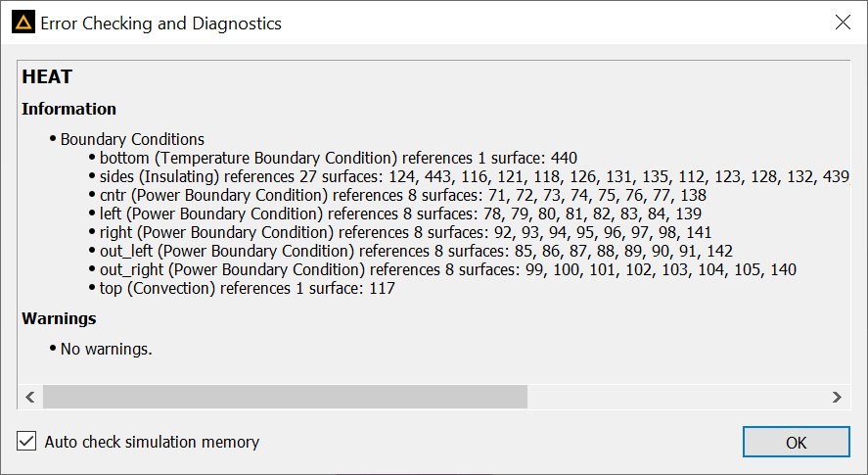Click the Information section heading

tap(69, 109)
